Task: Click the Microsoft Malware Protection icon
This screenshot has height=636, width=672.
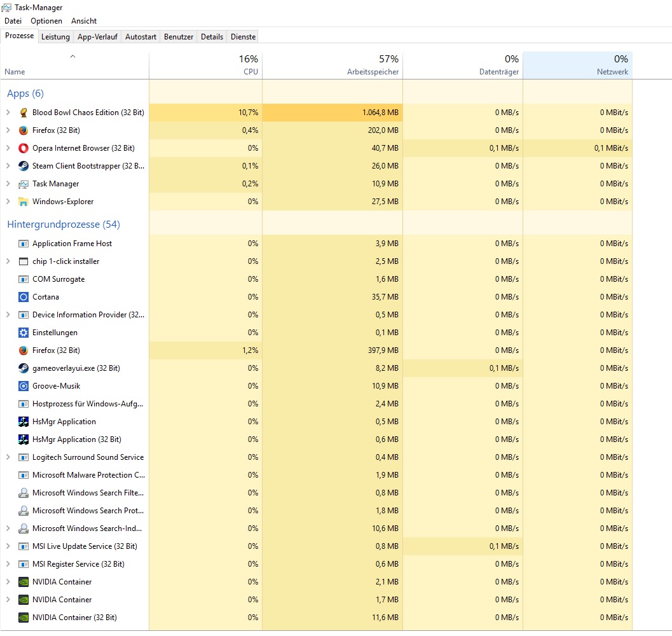Action: pyautogui.click(x=24, y=475)
